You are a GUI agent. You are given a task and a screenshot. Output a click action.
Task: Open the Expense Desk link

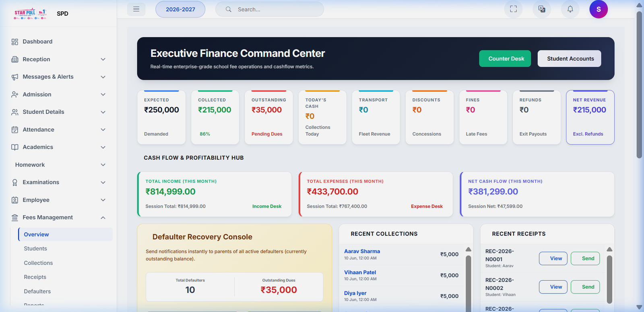click(427, 206)
